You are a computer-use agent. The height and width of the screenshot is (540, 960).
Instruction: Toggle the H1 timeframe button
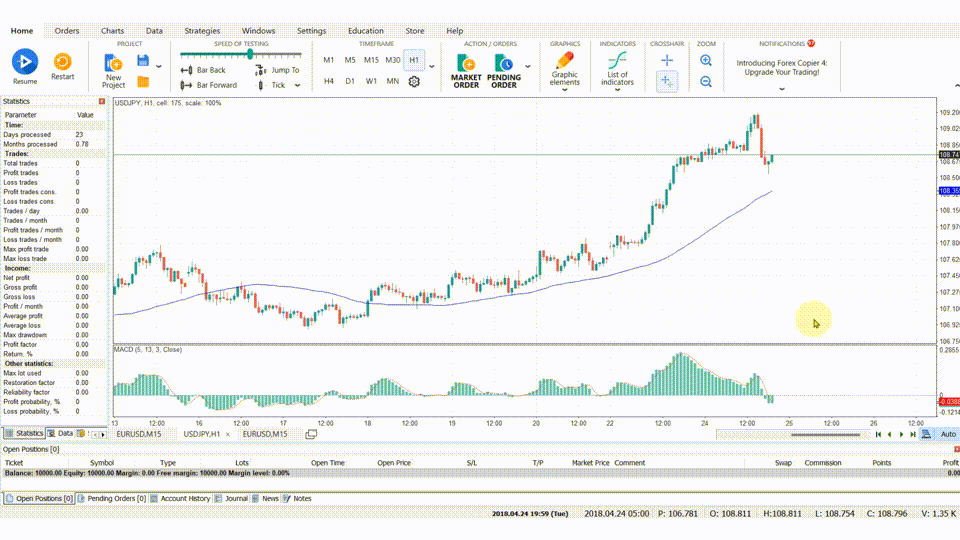tap(413, 60)
